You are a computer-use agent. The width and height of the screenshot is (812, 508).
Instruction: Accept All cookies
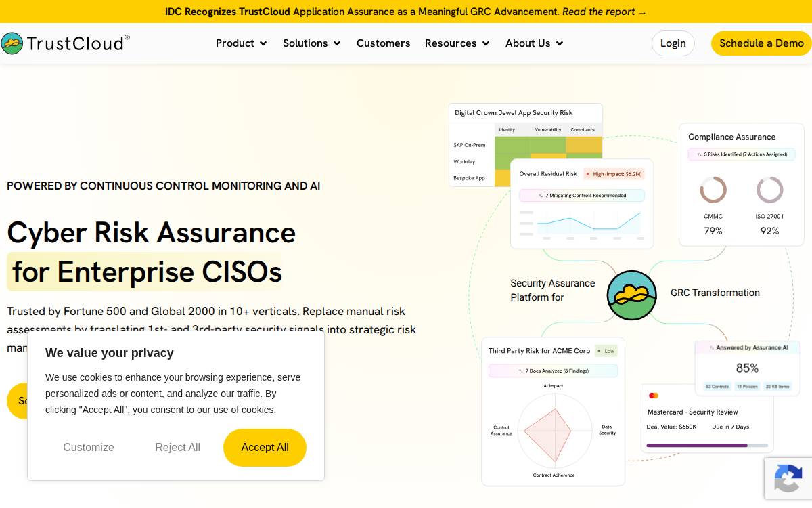tap(265, 448)
